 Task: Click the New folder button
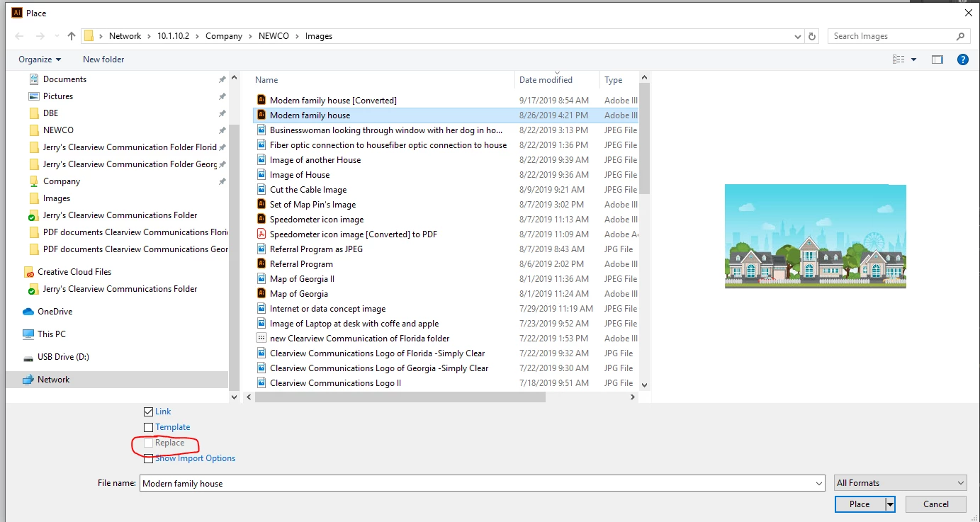[103, 59]
